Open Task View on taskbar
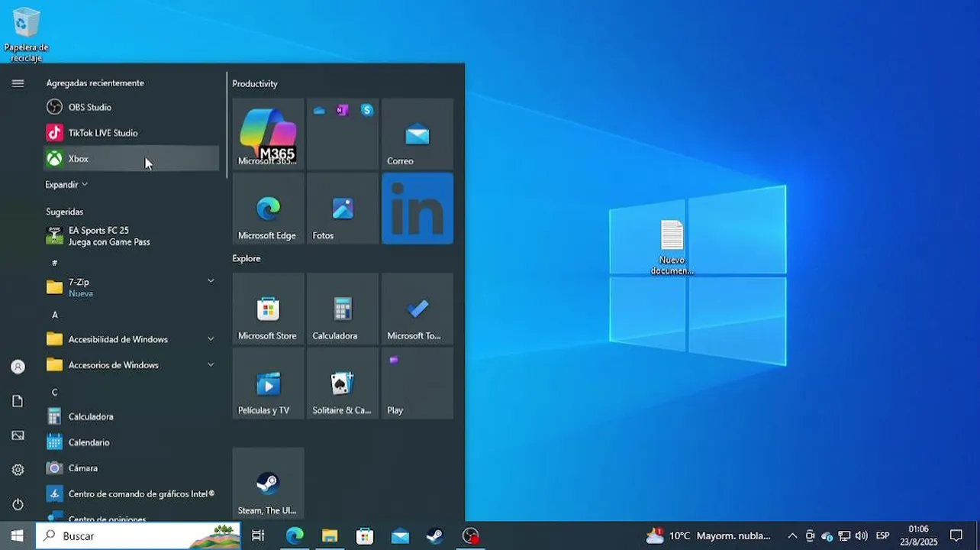This screenshot has height=550, width=980. (x=258, y=536)
